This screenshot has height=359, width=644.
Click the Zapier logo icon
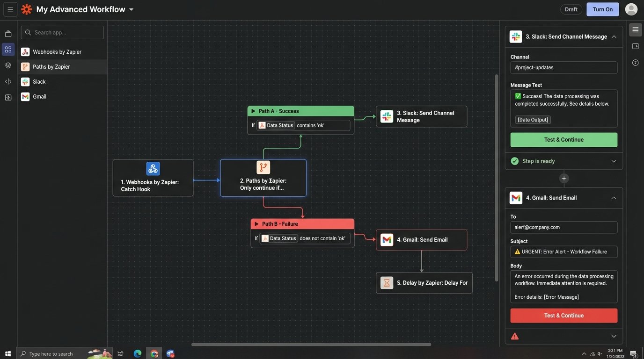pyautogui.click(x=27, y=9)
